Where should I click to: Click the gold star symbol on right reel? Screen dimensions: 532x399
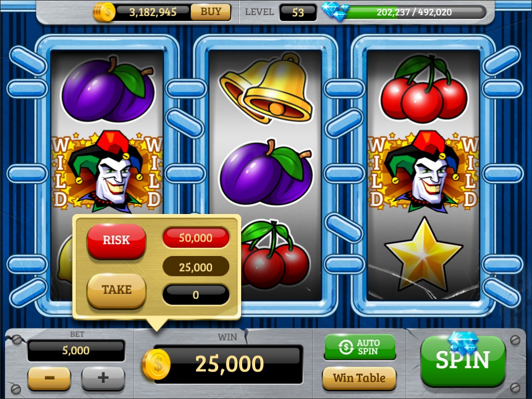(x=423, y=254)
